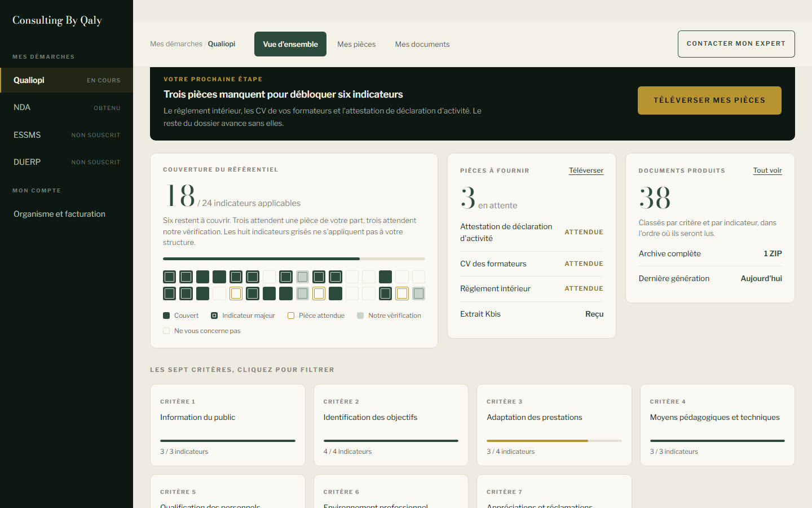Image resolution: width=812 pixels, height=508 pixels.
Task: Select the Critère 6 card
Action: [x=391, y=492]
